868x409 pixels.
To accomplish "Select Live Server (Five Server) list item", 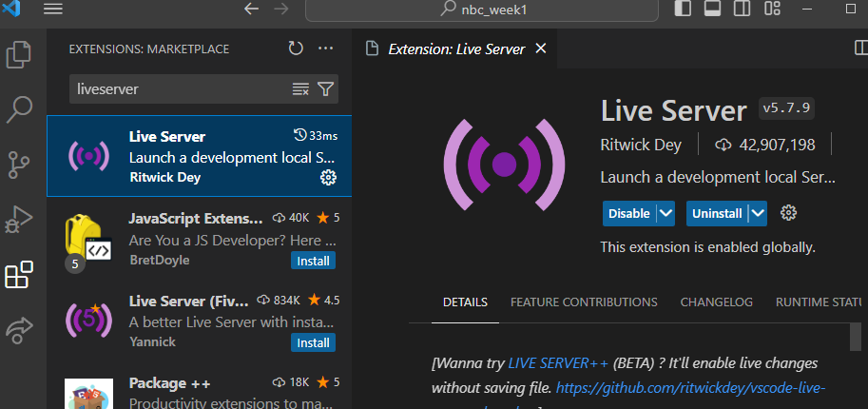I will [200, 321].
